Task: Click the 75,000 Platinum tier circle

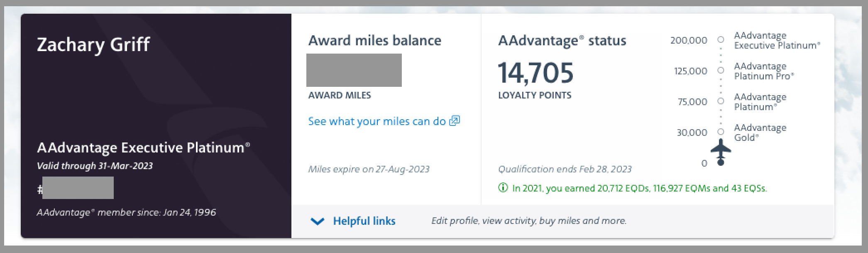Action: 721,101
